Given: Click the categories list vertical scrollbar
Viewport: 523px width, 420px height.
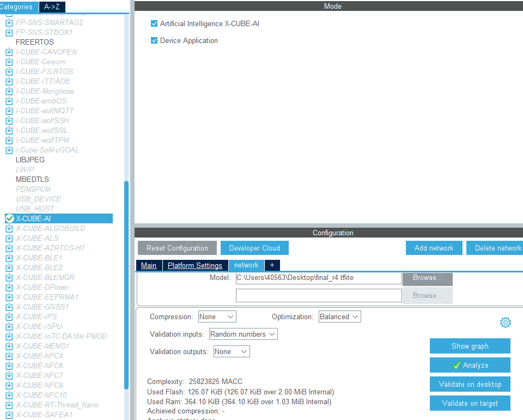Looking at the screenshot, I should (x=126, y=285).
